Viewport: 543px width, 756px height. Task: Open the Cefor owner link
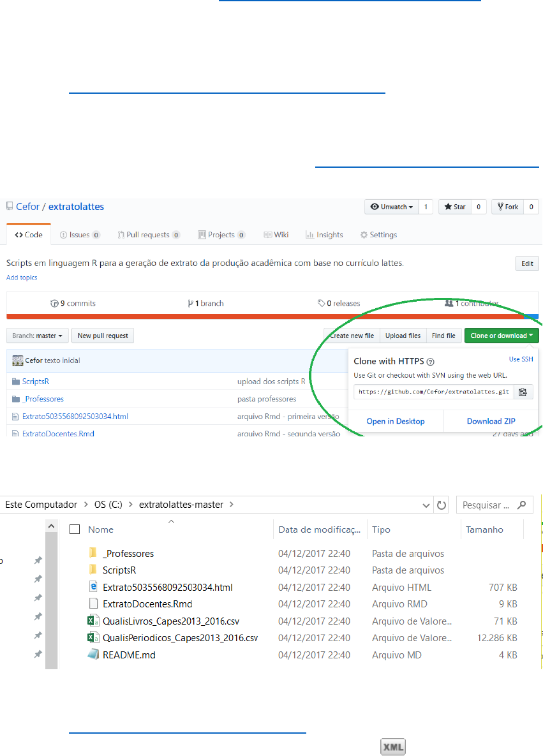coord(27,206)
